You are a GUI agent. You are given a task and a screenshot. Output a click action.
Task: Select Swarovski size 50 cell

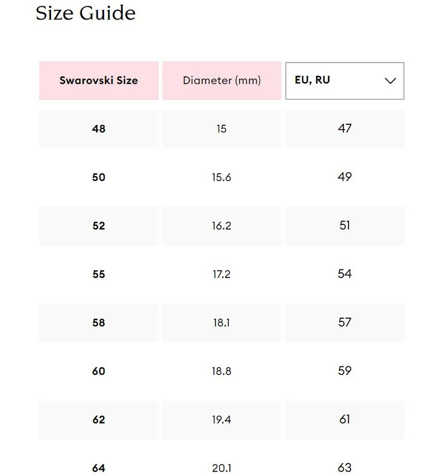point(99,177)
